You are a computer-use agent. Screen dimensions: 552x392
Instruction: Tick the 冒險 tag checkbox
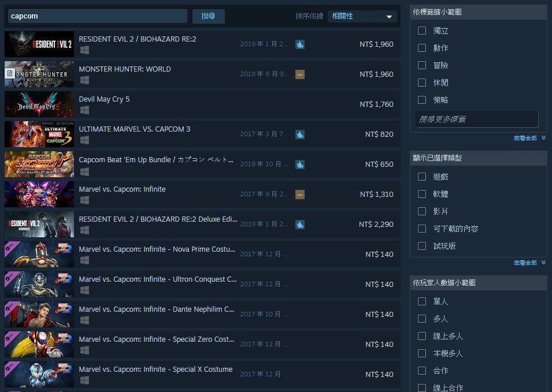[x=422, y=65]
